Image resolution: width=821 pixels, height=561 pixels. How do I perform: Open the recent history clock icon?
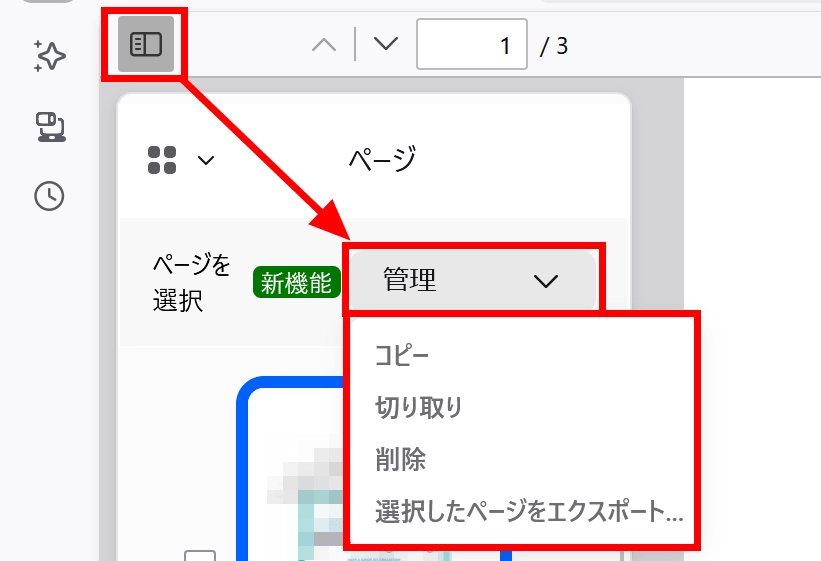pyautogui.click(x=49, y=196)
